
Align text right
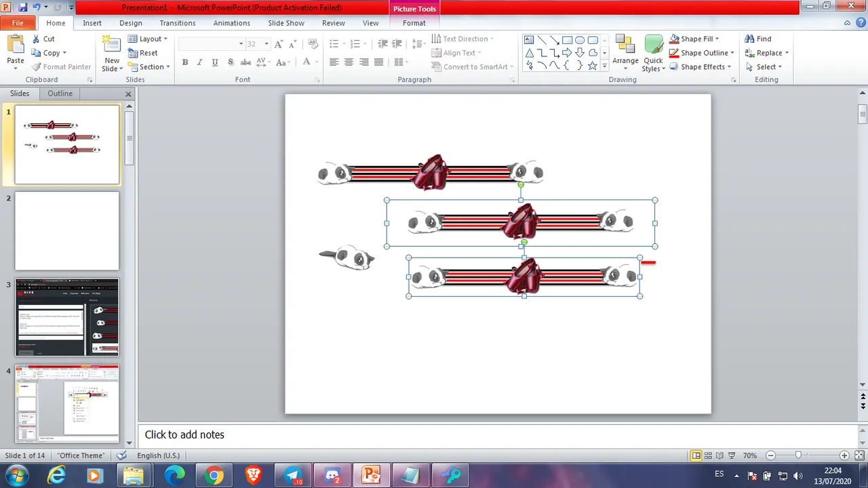364,62
